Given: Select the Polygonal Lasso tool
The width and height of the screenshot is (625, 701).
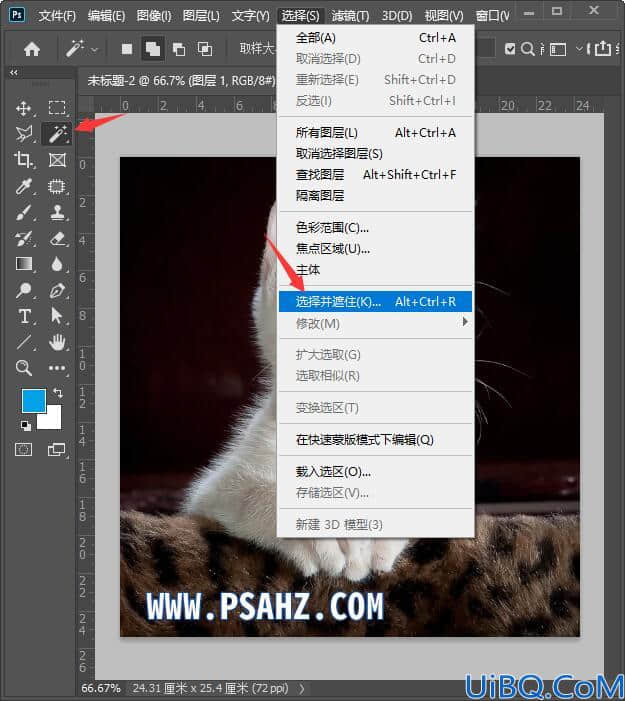Looking at the screenshot, I should point(23,133).
